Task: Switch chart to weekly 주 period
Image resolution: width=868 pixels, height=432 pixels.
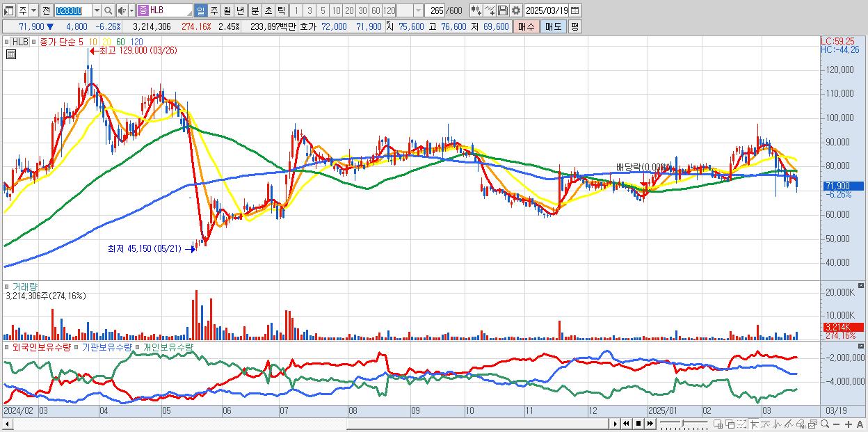Action: (x=214, y=10)
